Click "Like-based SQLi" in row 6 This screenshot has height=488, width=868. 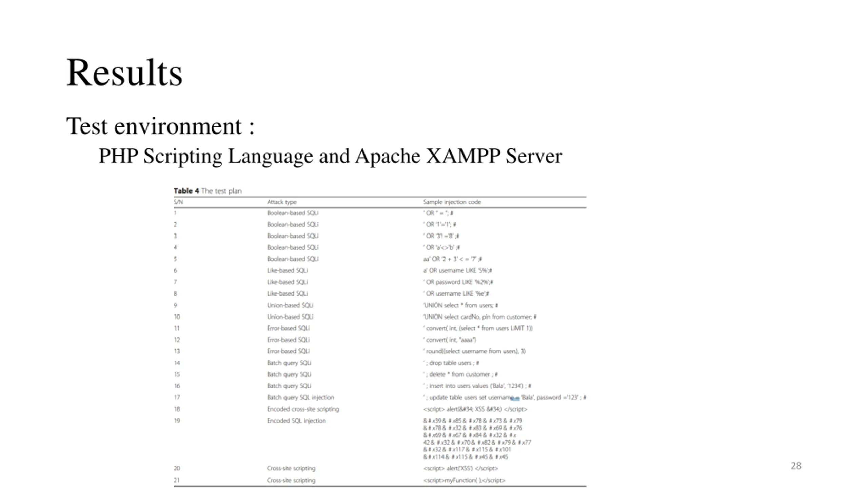[x=287, y=270]
